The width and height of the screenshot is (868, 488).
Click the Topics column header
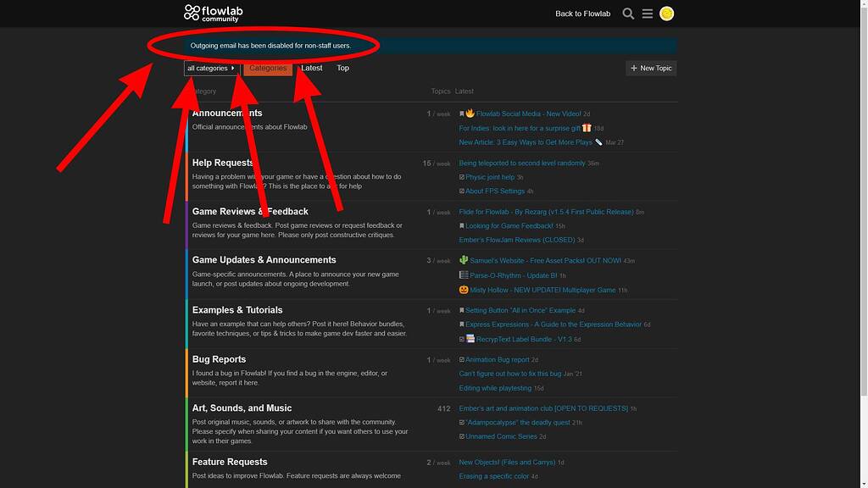coord(441,91)
